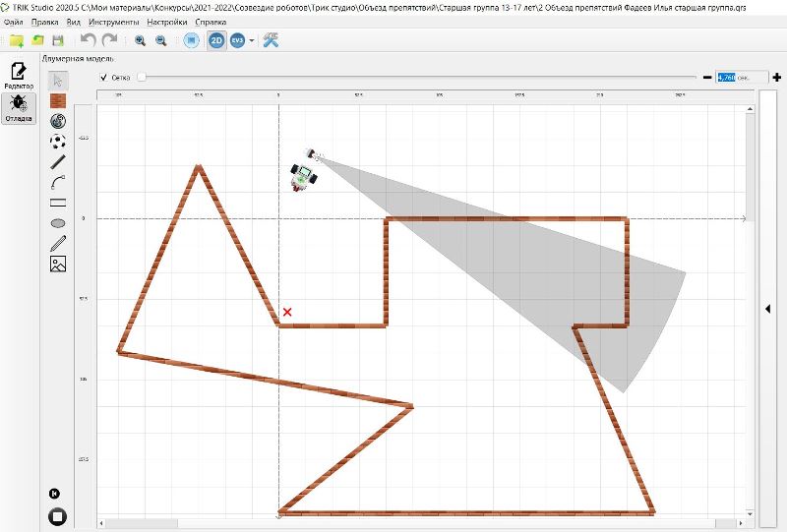Select the soccer ball object tool

(58, 141)
